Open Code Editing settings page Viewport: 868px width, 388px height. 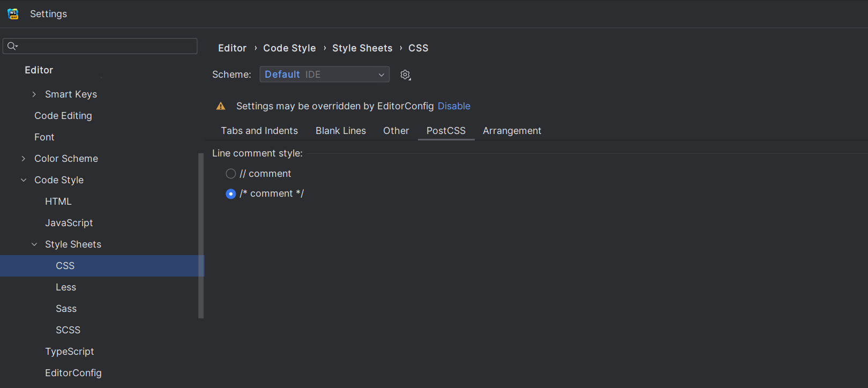tap(63, 116)
